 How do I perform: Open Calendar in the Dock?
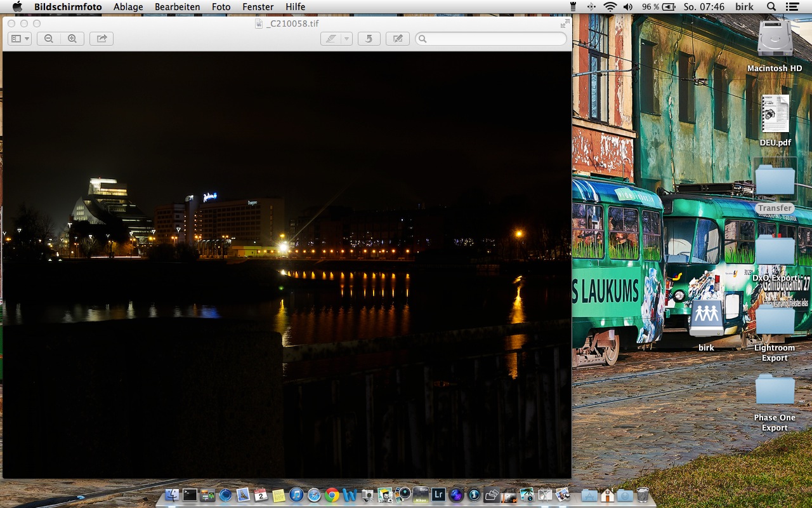[x=261, y=495]
